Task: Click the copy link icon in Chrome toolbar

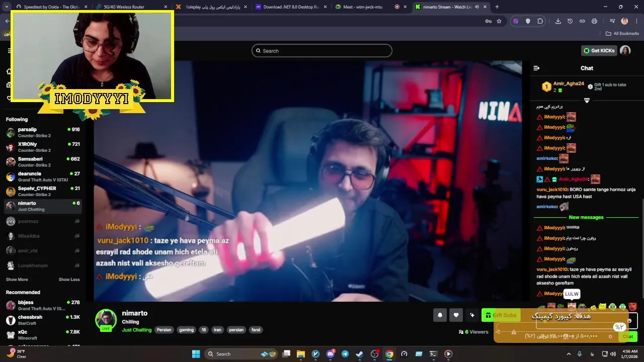Action: tap(582, 21)
